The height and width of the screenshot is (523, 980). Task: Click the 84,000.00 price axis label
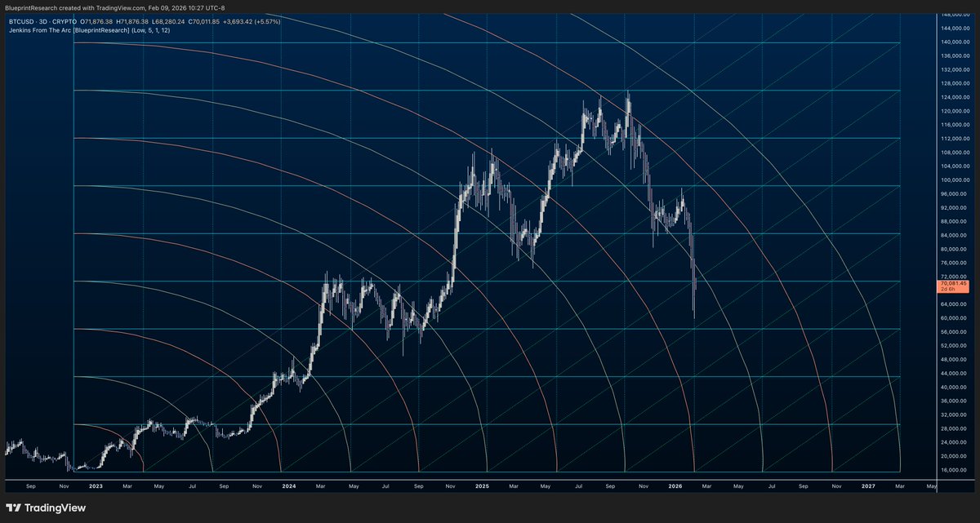(x=953, y=235)
